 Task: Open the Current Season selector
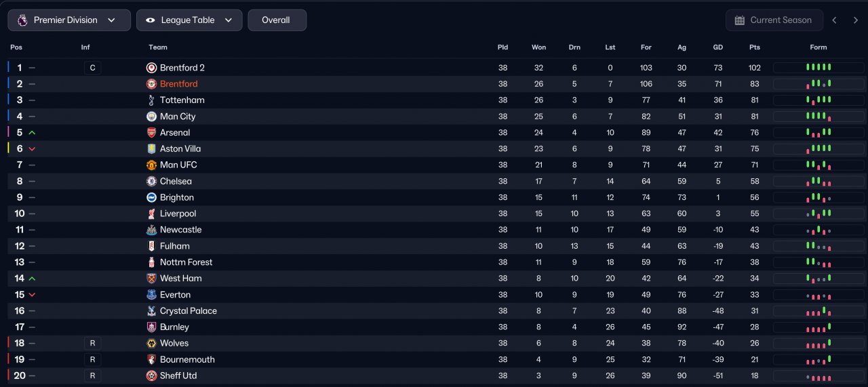[x=774, y=20]
